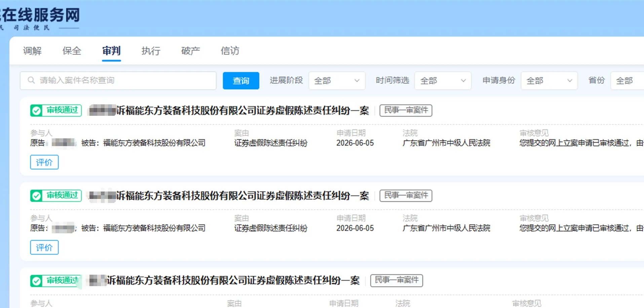The image size is (644, 308).
Task: Switch to the 保全 tab
Action: click(72, 51)
